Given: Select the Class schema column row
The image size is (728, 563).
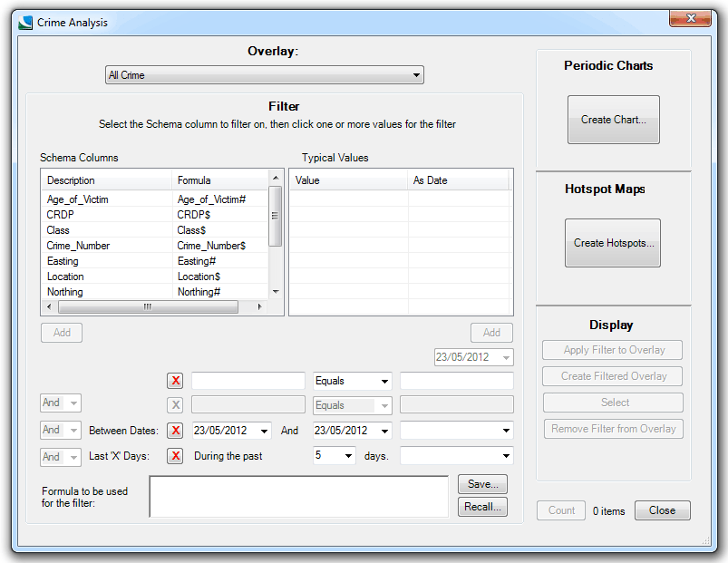Looking at the screenshot, I should pos(155,230).
